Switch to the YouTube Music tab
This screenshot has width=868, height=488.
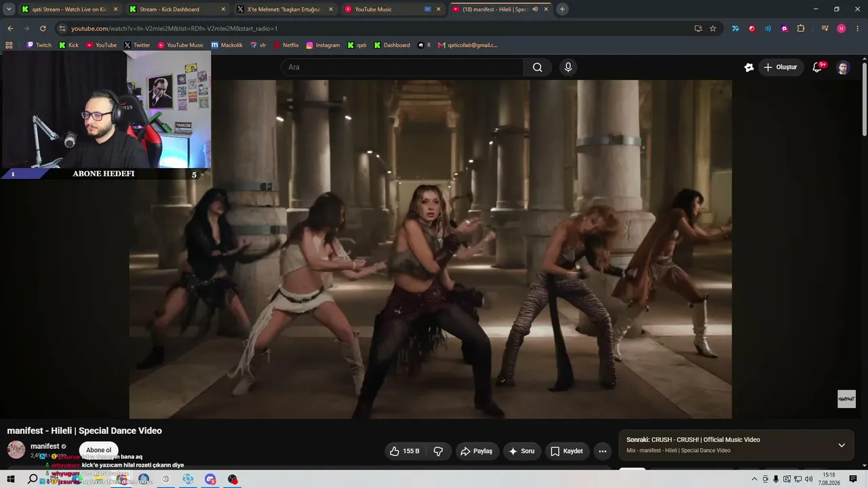[x=393, y=9]
